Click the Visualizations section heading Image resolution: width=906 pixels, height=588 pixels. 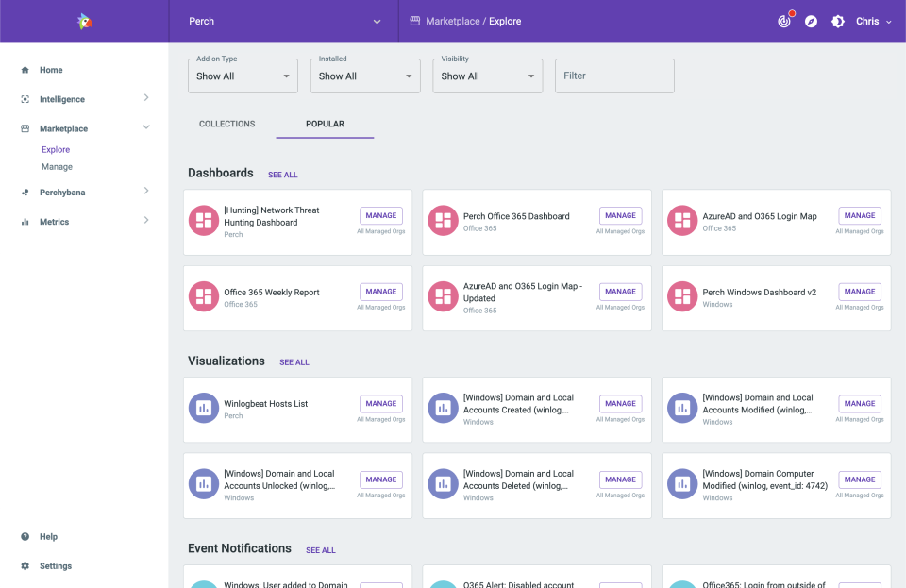[x=226, y=361]
